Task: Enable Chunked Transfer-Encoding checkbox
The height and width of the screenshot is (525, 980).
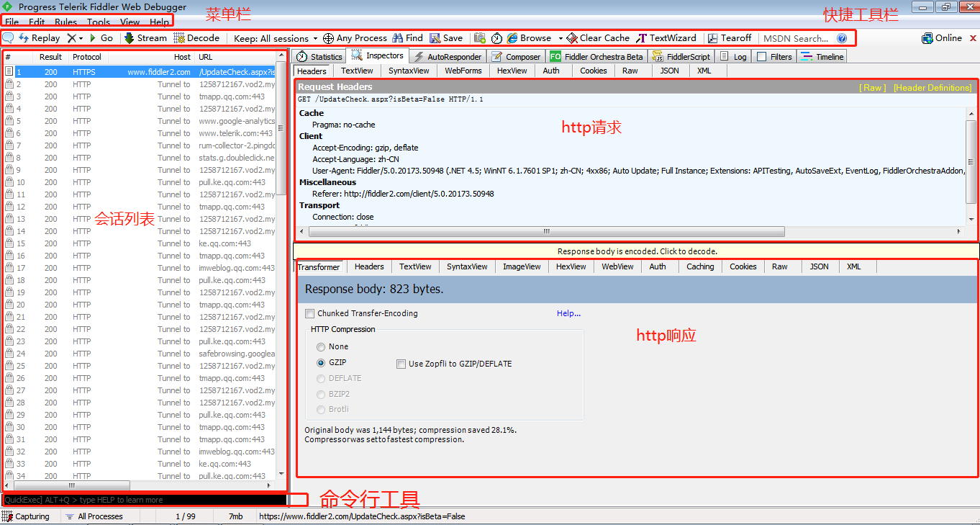Action: click(x=310, y=313)
